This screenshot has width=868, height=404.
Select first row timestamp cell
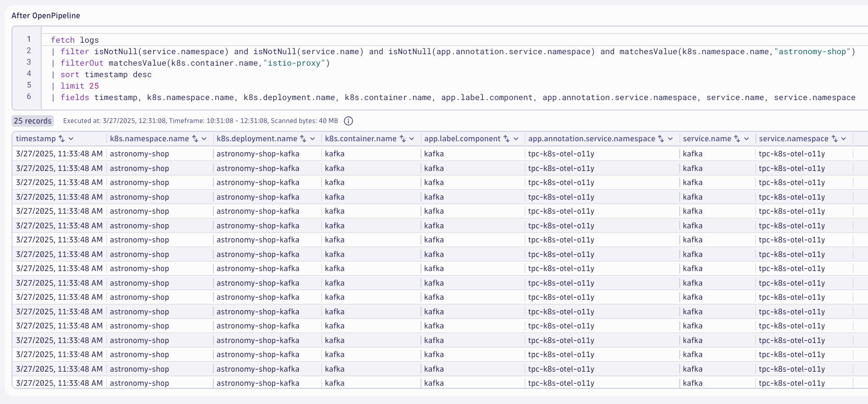[59, 154]
